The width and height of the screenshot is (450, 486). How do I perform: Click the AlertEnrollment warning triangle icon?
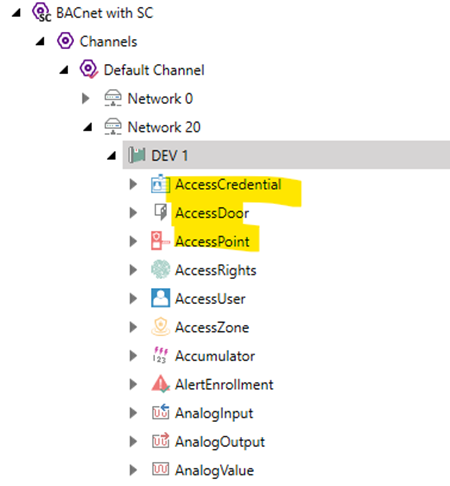point(160,384)
